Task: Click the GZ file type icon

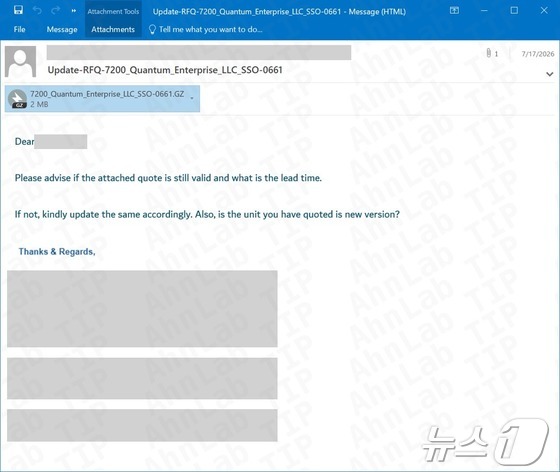Action: (18, 99)
